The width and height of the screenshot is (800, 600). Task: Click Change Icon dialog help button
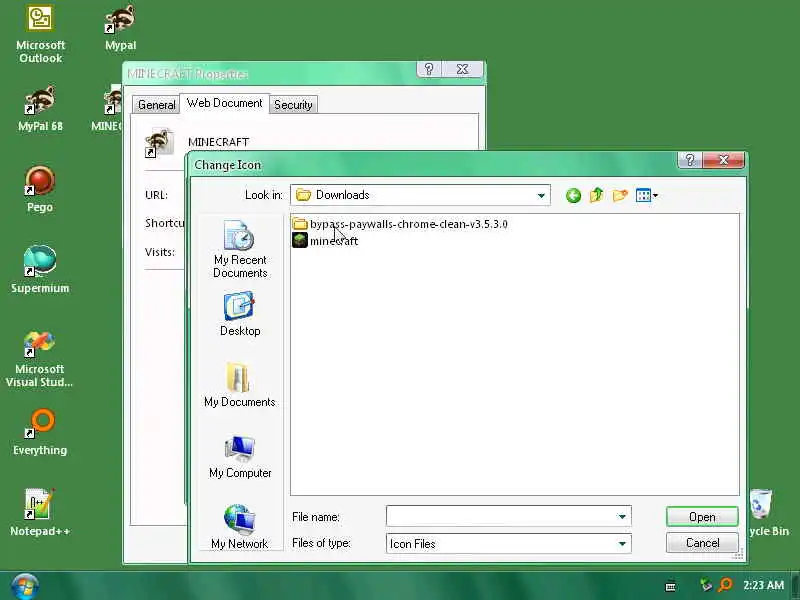690,160
